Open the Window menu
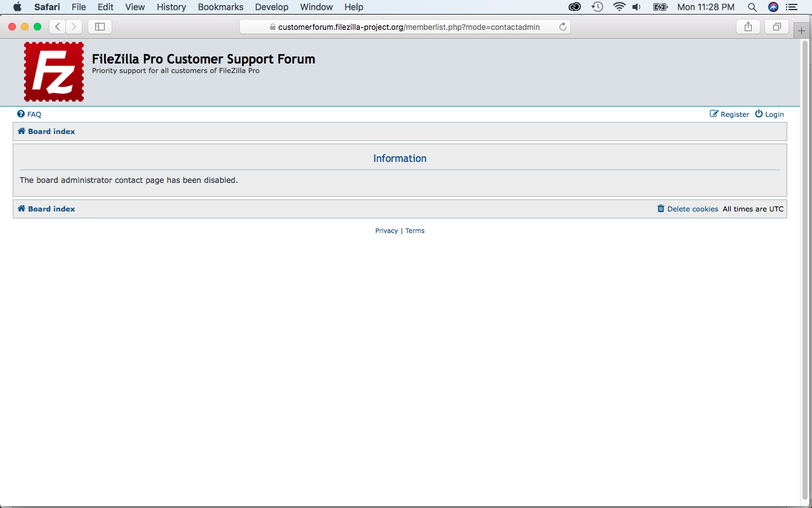The height and width of the screenshot is (508, 812). pos(317,7)
